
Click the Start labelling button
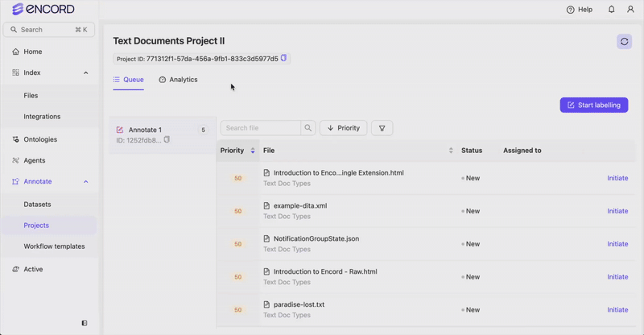pyautogui.click(x=594, y=105)
